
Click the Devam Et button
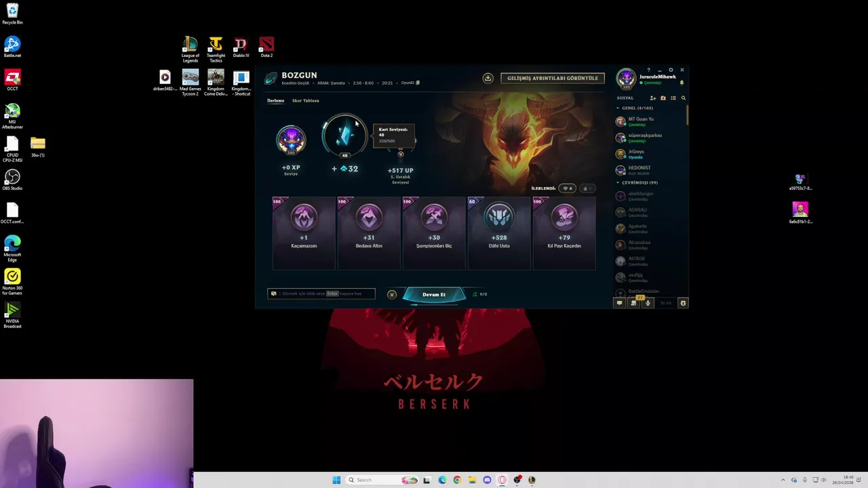[434, 294]
